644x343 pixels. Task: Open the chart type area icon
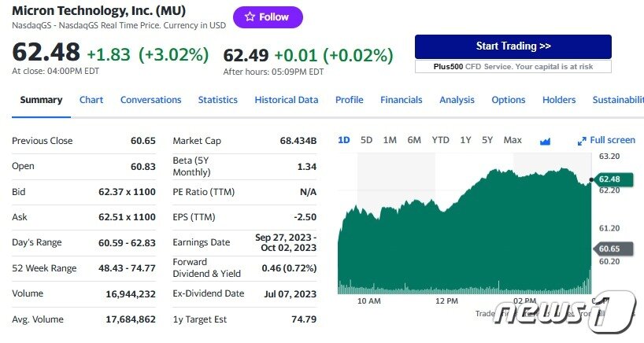click(x=545, y=141)
